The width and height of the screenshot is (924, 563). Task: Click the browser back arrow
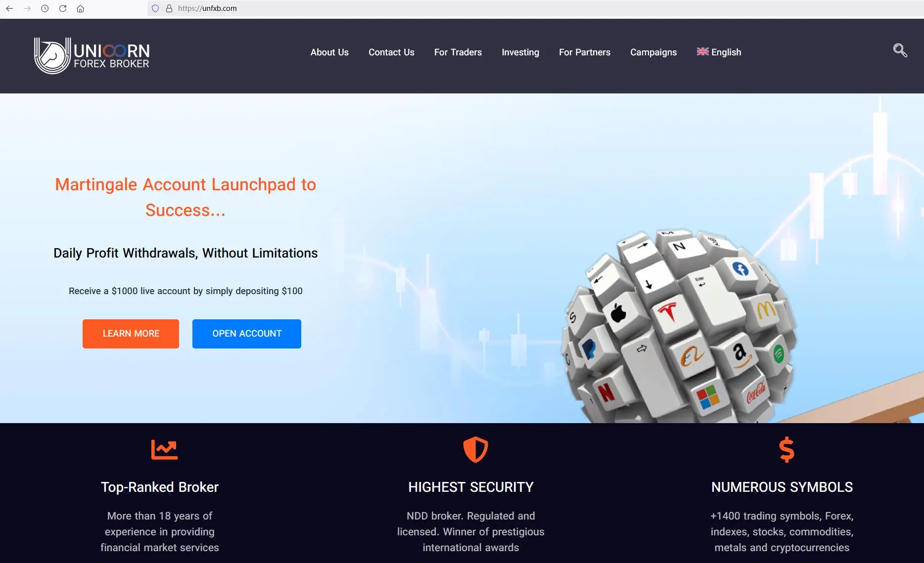click(x=9, y=8)
